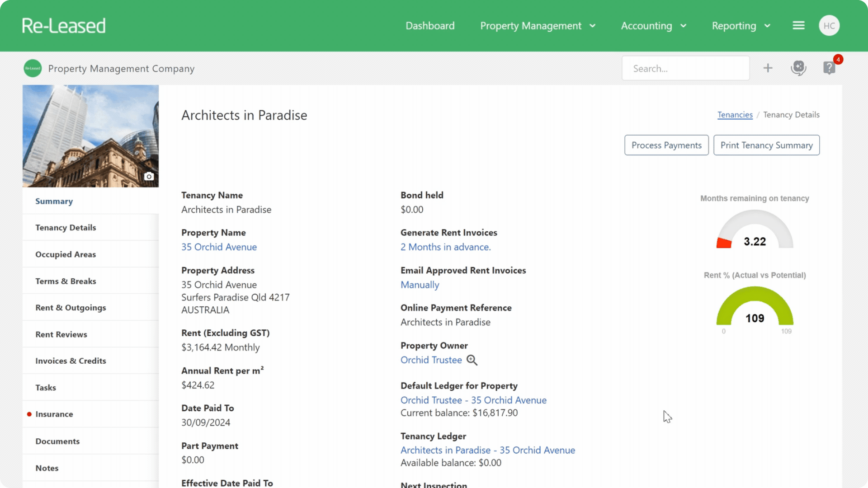Click the Surfers Paradise Qld 4217 address line
The height and width of the screenshot is (488, 868).
pyautogui.click(x=235, y=297)
